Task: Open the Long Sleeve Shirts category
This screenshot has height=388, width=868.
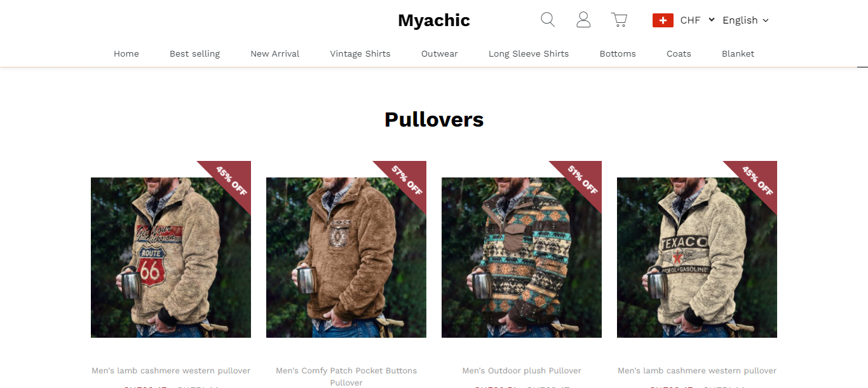Action: tap(529, 54)
